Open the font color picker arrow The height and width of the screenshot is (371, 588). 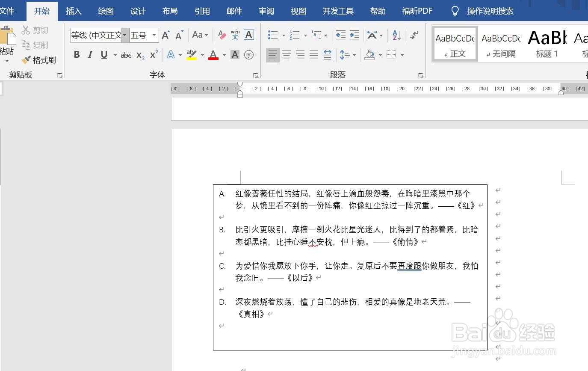pyautogui.click(x=224, y=55)
